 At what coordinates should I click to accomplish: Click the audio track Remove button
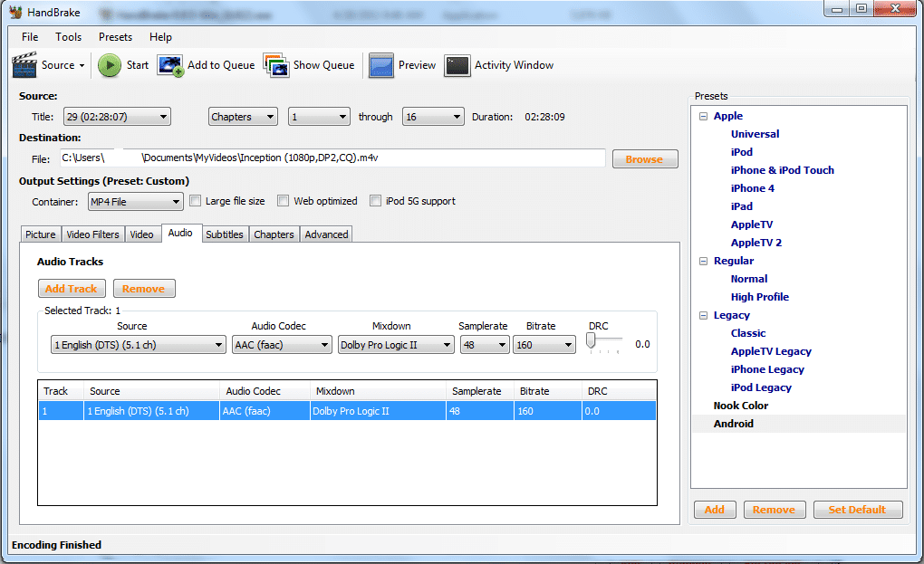pyautogui.click(x=144, y=289)
